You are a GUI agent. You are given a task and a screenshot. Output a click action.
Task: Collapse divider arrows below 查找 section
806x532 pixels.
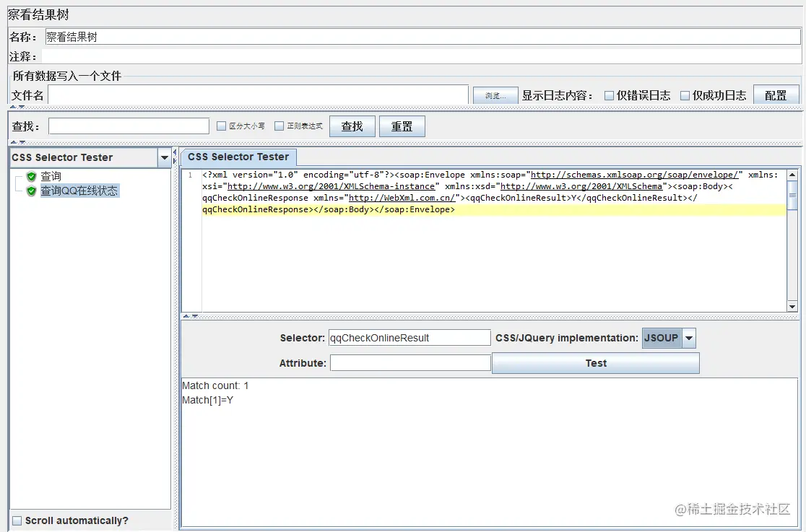coord(17,142)
